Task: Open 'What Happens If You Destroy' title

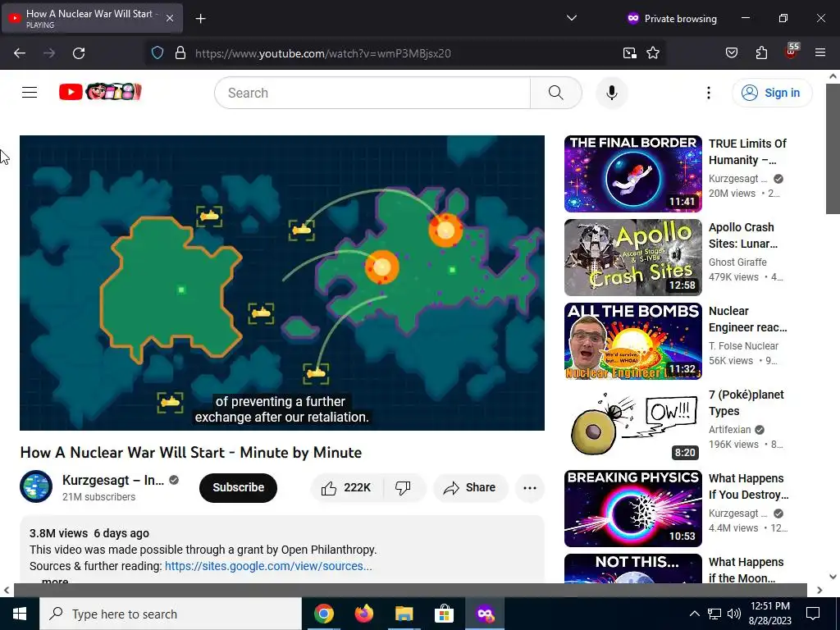Action: click(748, 486)
